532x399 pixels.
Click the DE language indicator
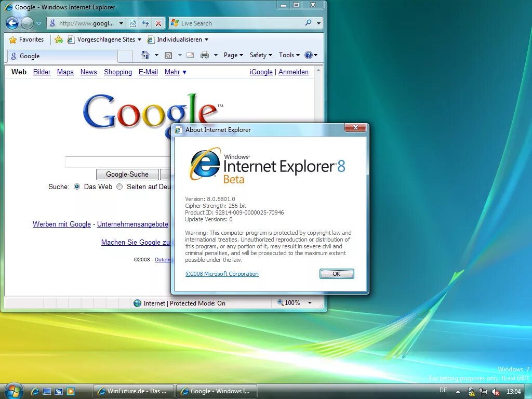(444, 390)
